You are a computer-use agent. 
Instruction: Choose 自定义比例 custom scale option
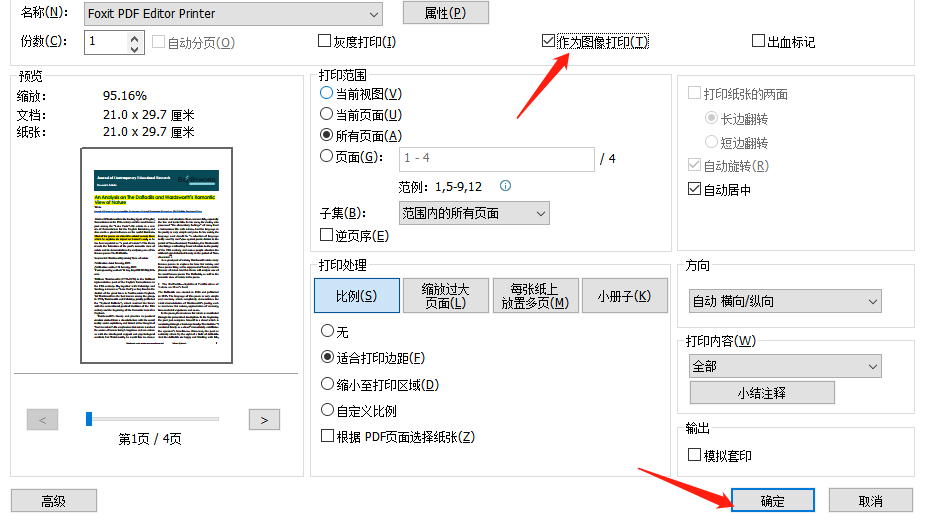tap(327, 410)
